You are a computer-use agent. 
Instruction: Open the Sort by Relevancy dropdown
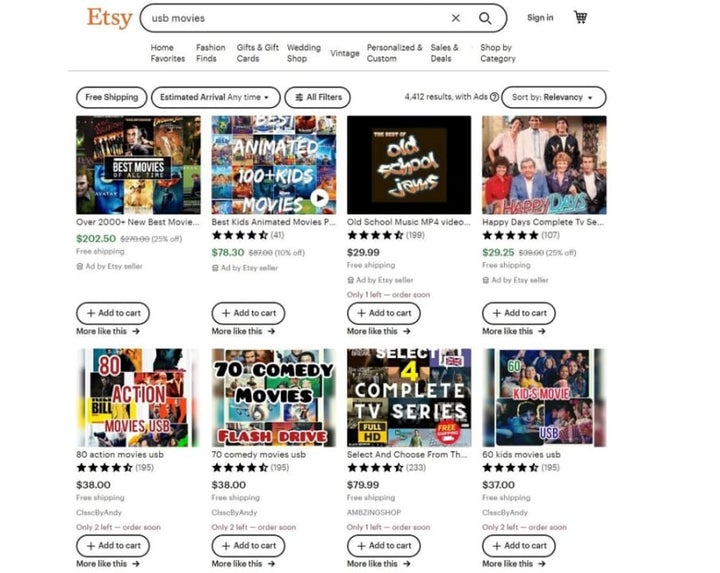(553, 97)
